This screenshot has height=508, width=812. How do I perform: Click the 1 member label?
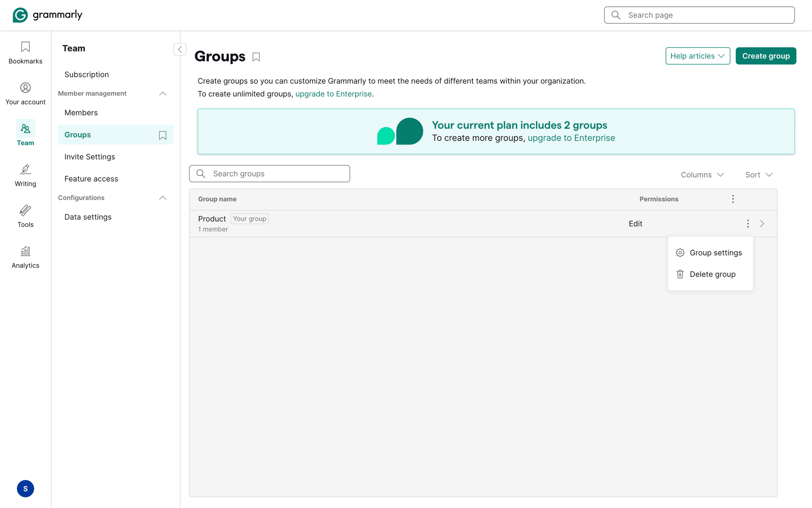click(x=213, y=229)
